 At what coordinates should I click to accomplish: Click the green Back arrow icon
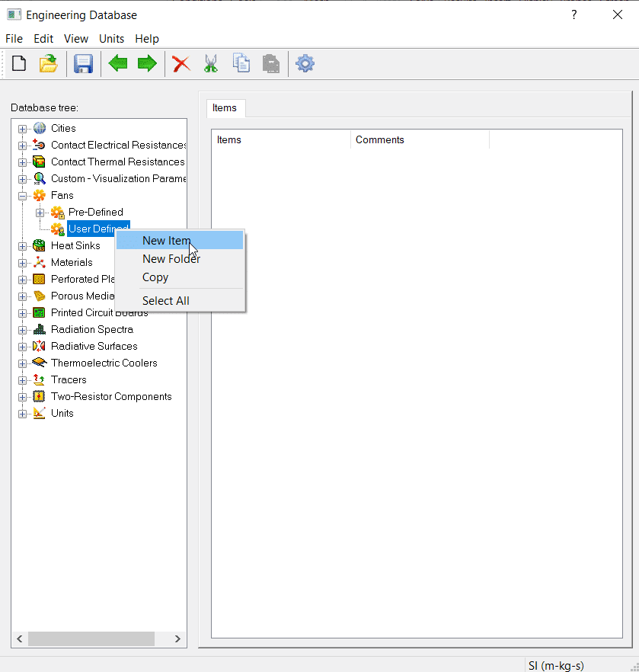(x=118, y=64)
